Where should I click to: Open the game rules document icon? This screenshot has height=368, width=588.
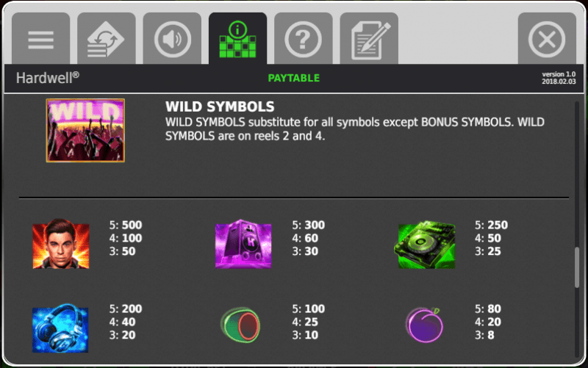click(x=369, y=38)
